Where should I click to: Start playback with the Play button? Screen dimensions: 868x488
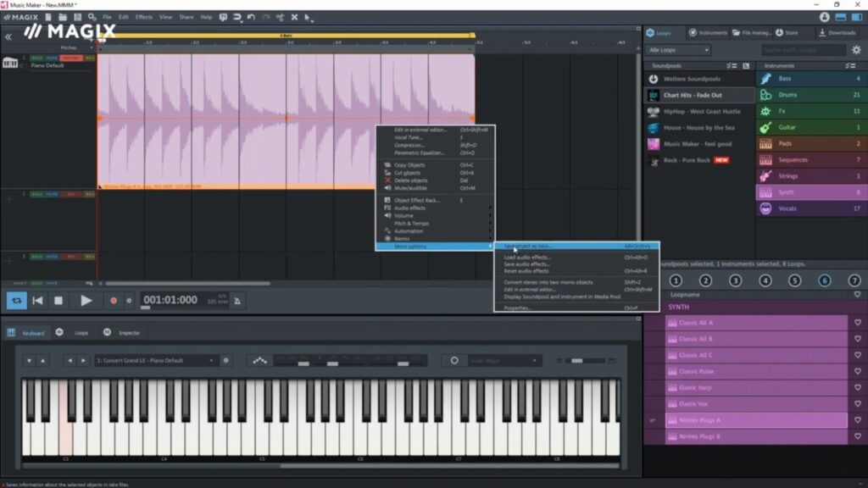[x=86, y=301]
